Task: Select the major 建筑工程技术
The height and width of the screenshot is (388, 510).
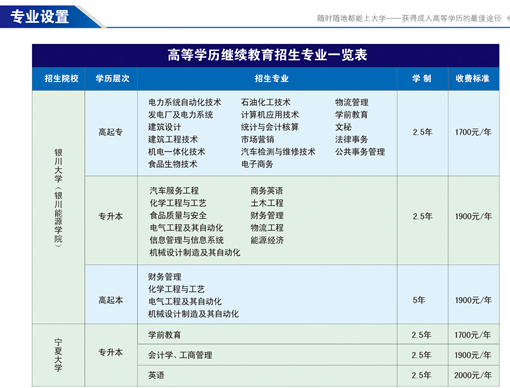Action: [173, 139]
